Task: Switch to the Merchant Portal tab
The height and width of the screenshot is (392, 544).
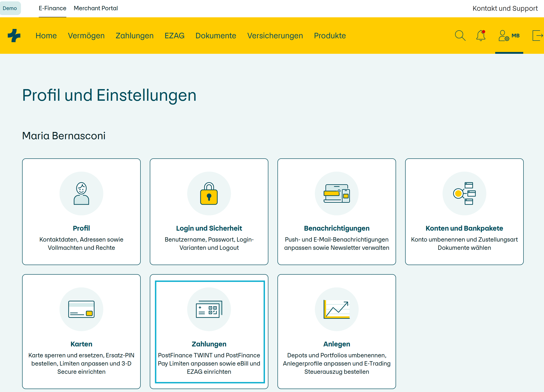Action: point(96,8)
